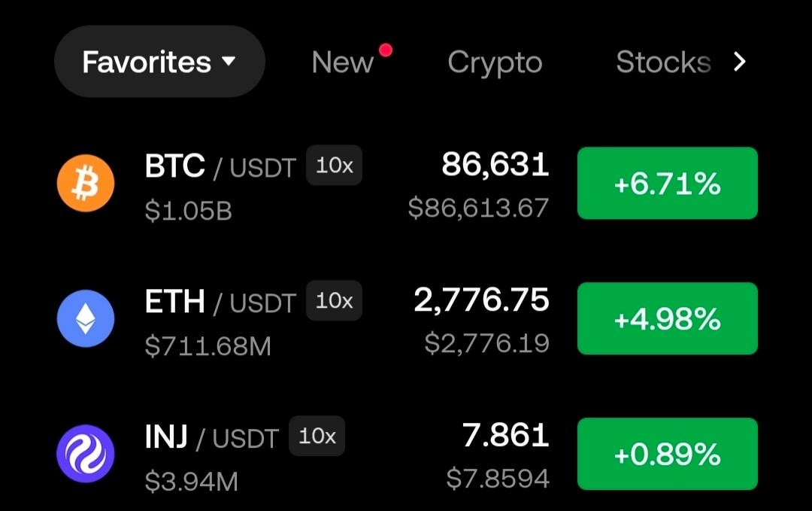
Task: Tap the Injective purple swirl icon
Action: point(86,454)
